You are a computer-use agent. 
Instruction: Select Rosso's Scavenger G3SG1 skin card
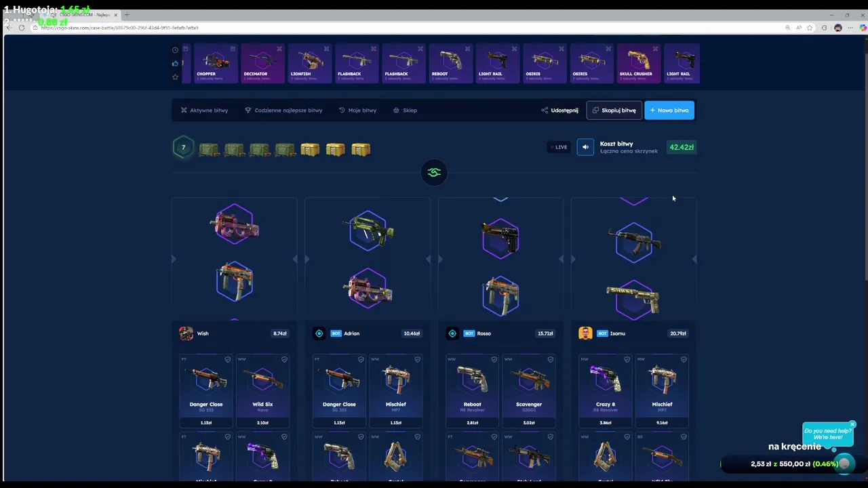click(x=529, y=392)
